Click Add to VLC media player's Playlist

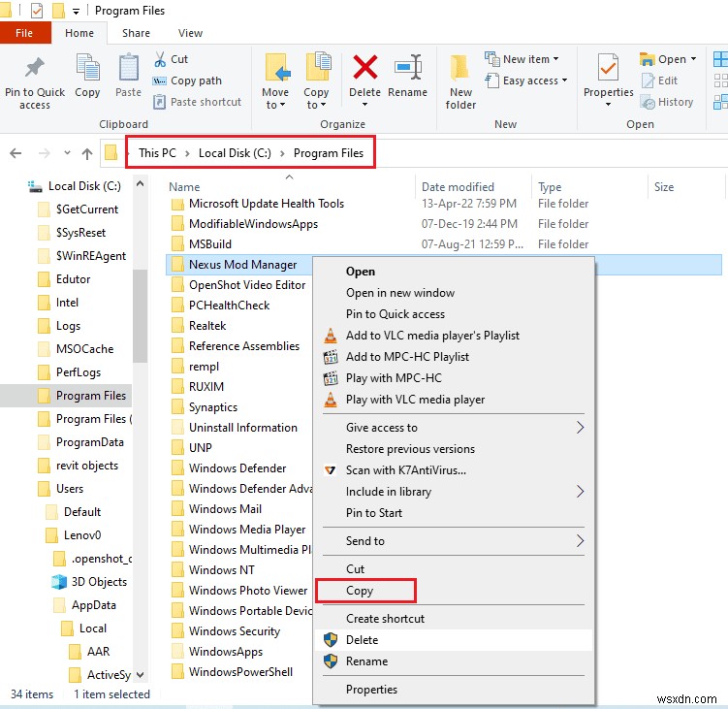453,336
